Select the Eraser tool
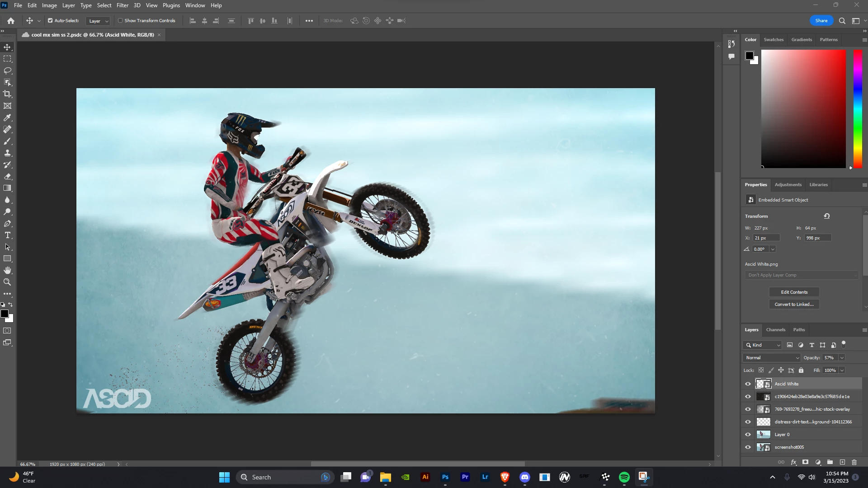 7,176
